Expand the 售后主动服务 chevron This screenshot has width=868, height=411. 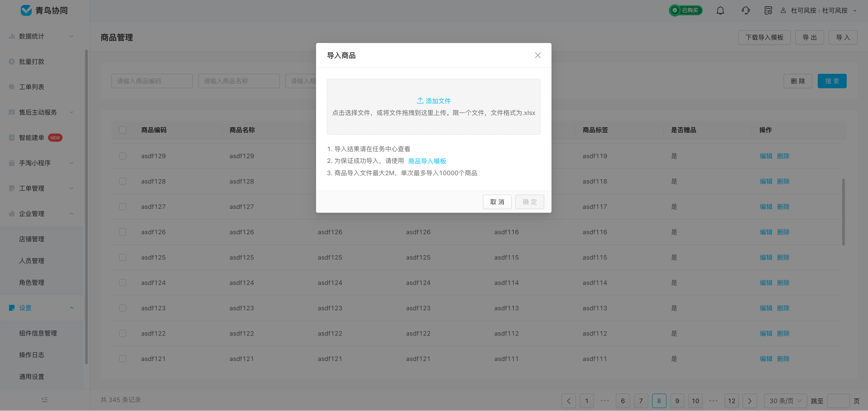[x=72, y=112]
